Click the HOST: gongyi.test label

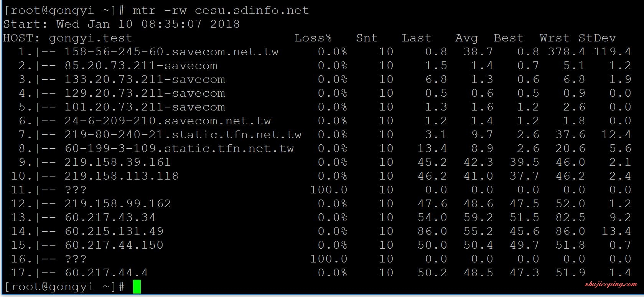(68, 38)
